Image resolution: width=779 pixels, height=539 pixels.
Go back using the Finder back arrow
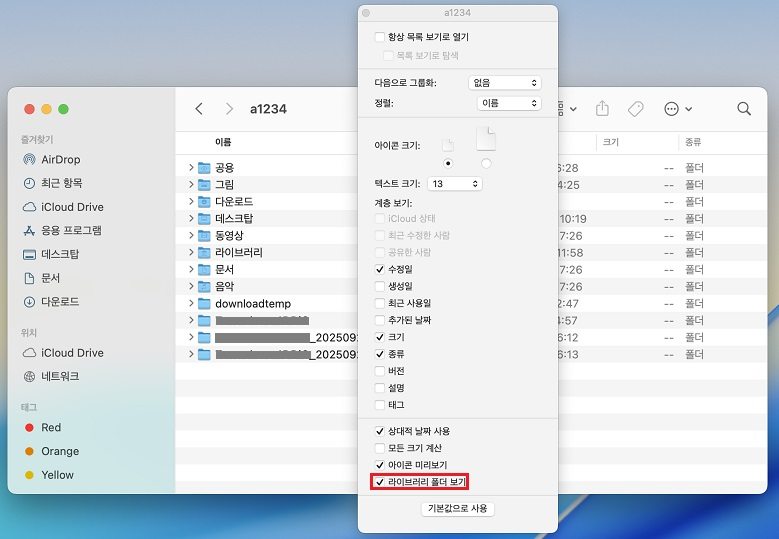pyautogui.click(x=199, y=109)
